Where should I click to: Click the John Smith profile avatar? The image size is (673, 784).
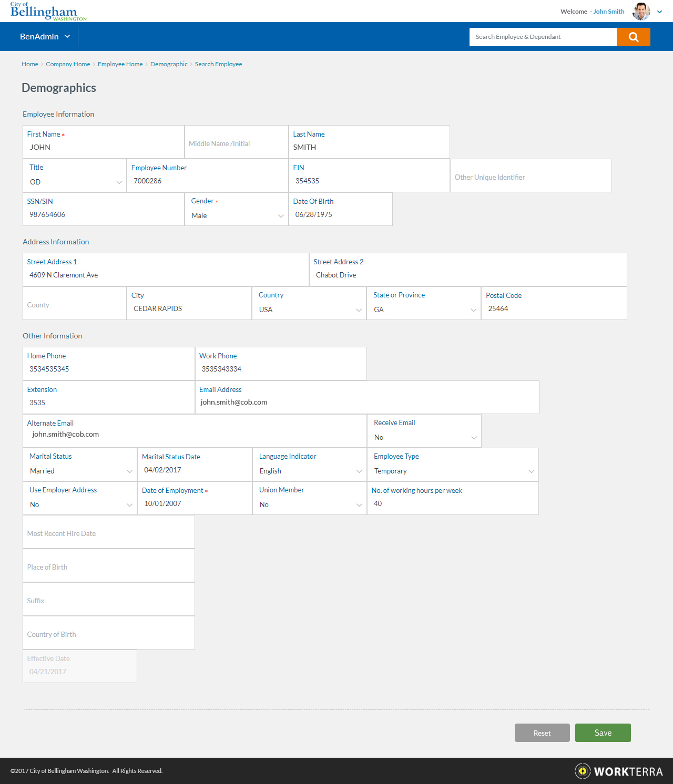[x=641, y=12]
